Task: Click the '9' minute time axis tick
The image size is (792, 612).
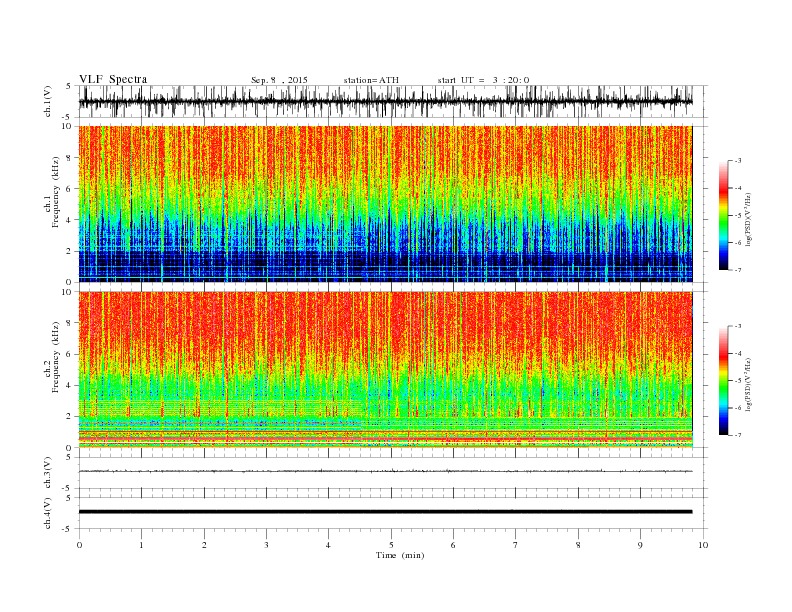Action: pos(640,545)
